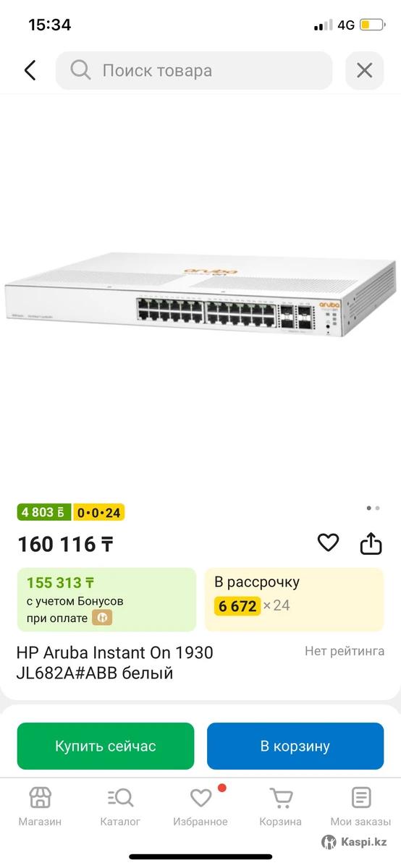The image size is (401, 868).
Task: Close the search with X button
Action: coord(364,70)
